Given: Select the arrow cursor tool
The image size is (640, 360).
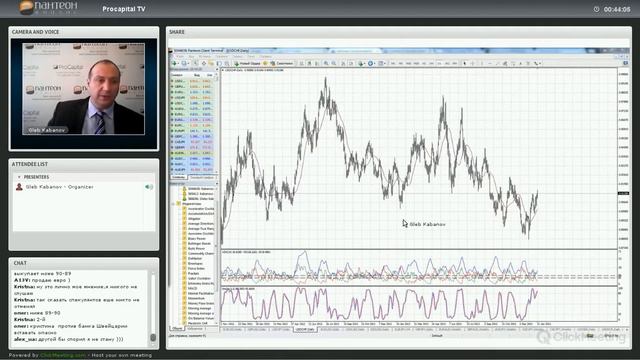Looking at the screenshot, I should (x=464, y=63).
